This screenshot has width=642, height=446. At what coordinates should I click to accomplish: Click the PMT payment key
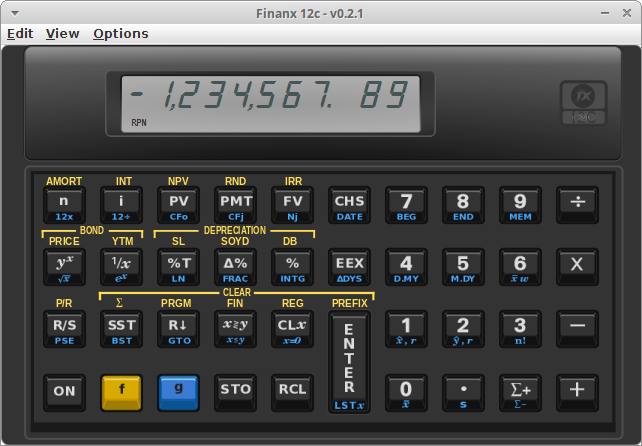click(x=235, y=205)
